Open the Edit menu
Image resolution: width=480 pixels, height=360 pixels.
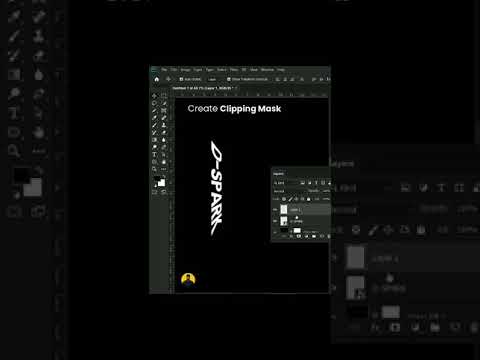click(174, 70)
